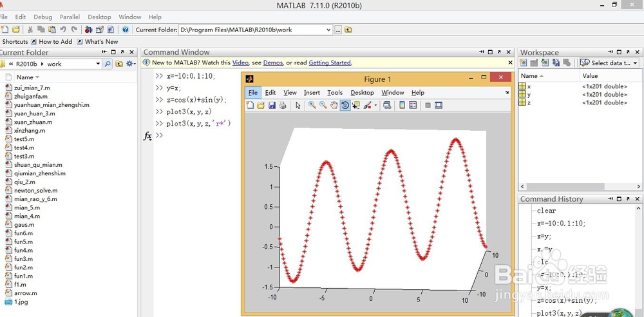This screenshot has height=317, width=644.
Task: Click the Workspace horizontal scrollbar
Action: (x=565, y=186)
